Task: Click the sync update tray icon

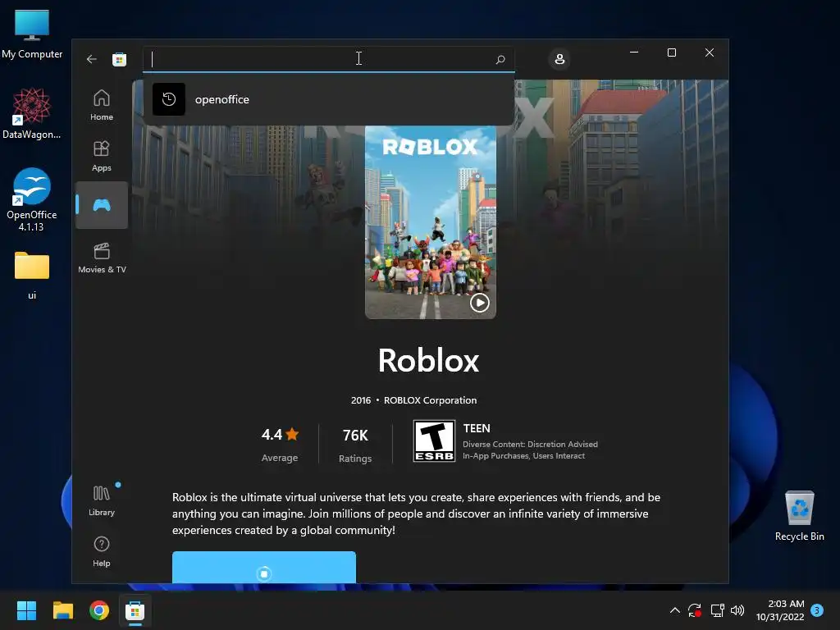Action: click(x=695, y=610)
